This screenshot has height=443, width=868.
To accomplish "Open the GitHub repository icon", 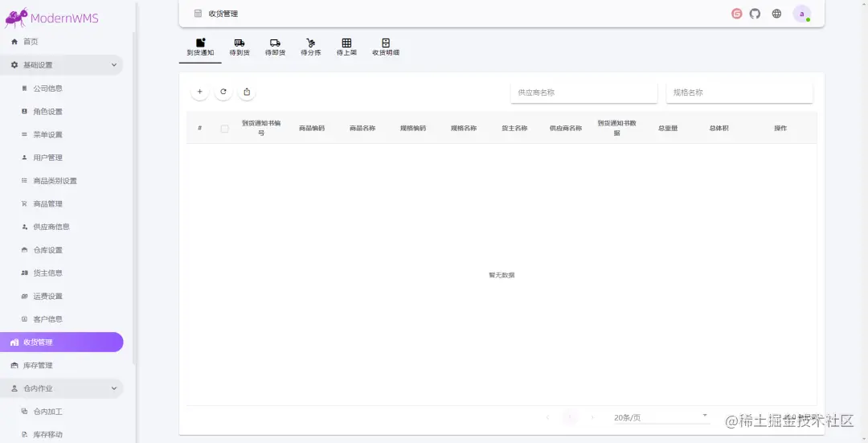I will pos(755,14).
